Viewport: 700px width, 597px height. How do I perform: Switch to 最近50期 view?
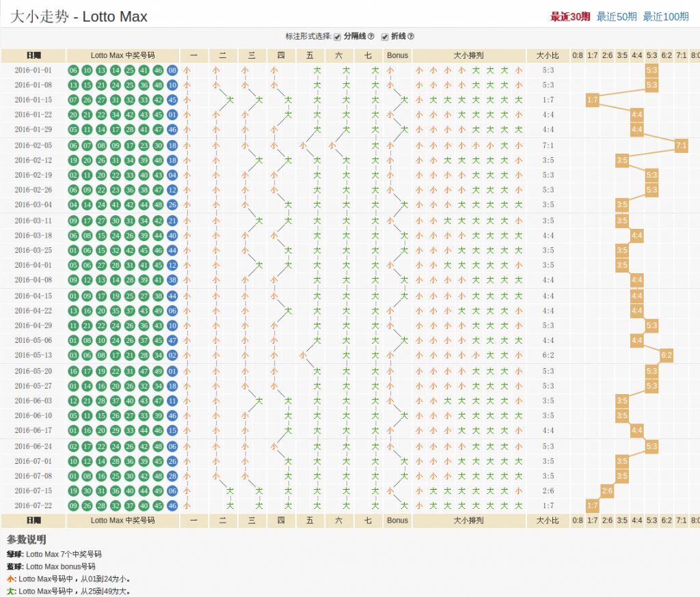coord(617,17)
